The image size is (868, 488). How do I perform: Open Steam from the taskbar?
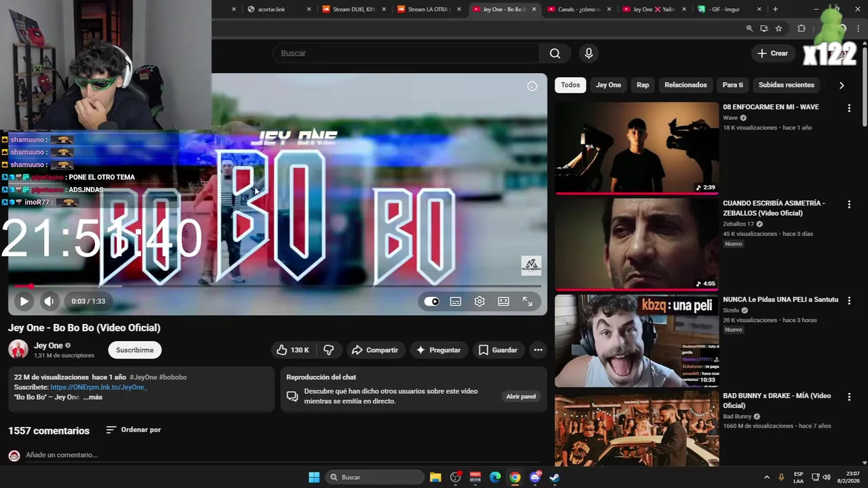point(555,477)
